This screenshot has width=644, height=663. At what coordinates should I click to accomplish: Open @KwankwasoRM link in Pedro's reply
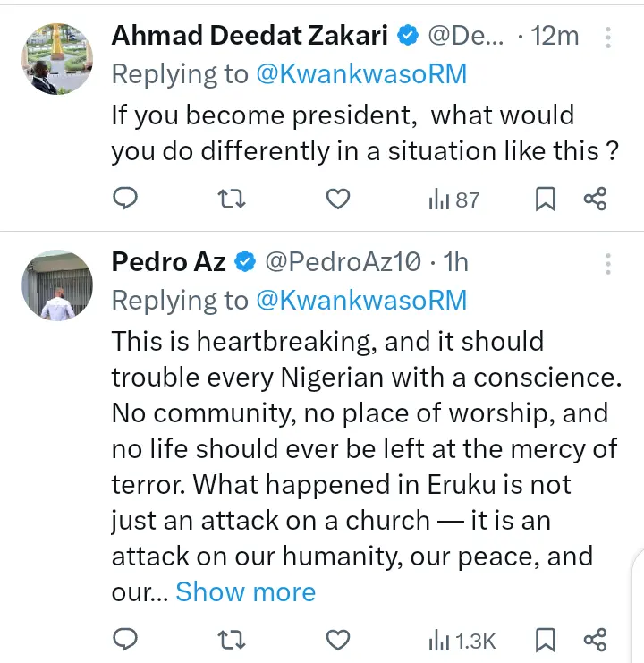361,300
